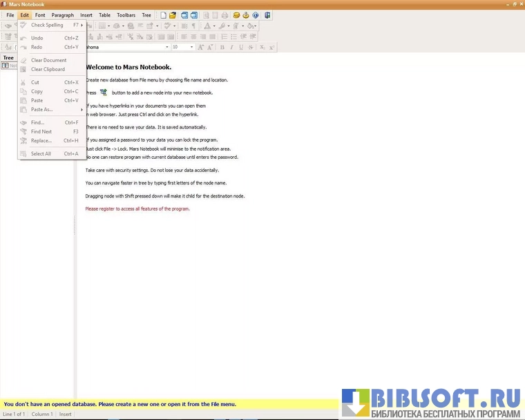The width and height of the screenshot is (525, 420).
Task: Open the font name dropdown
Action: [166, 47]
